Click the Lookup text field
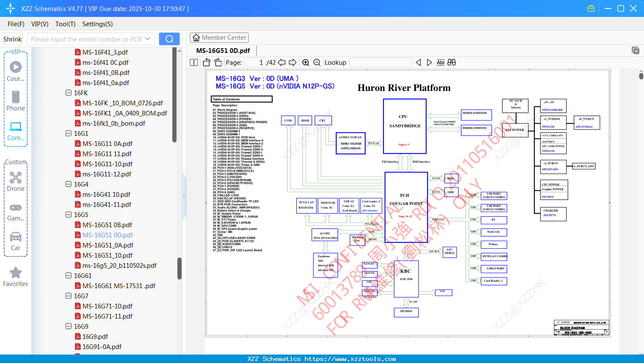This screenshot has width=644, height=363. 381,63
